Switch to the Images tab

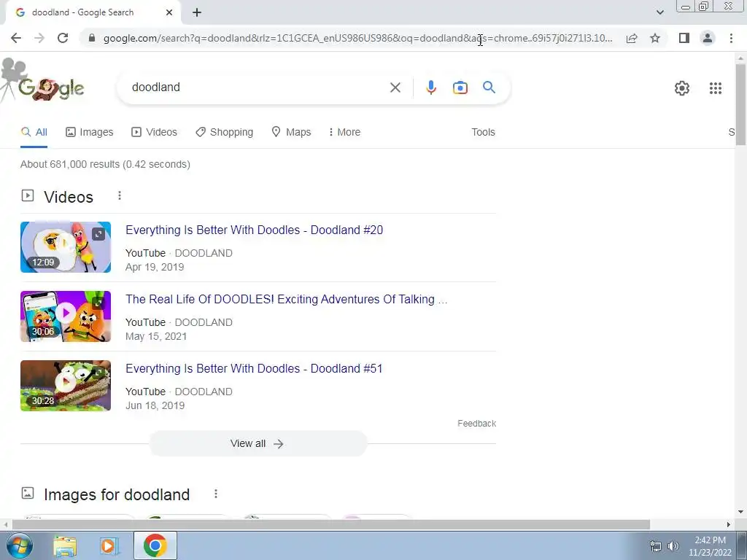pyautogui.click(x=90, y=133)
